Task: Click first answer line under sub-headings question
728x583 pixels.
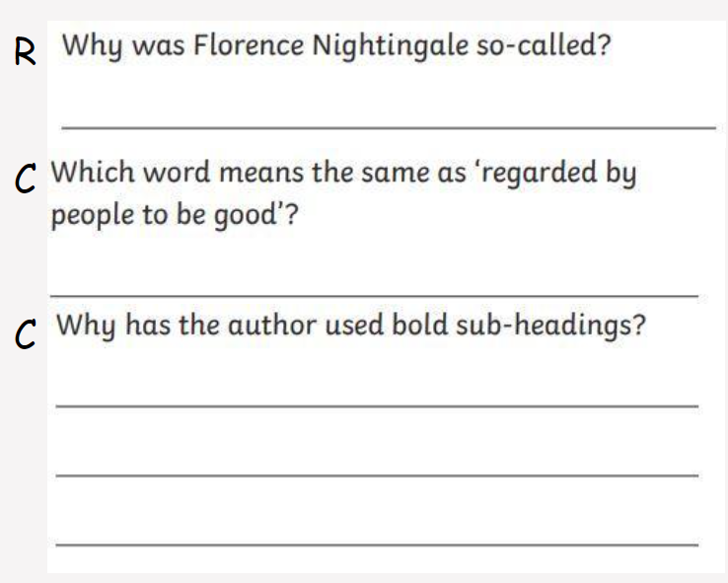Action: 377,406
